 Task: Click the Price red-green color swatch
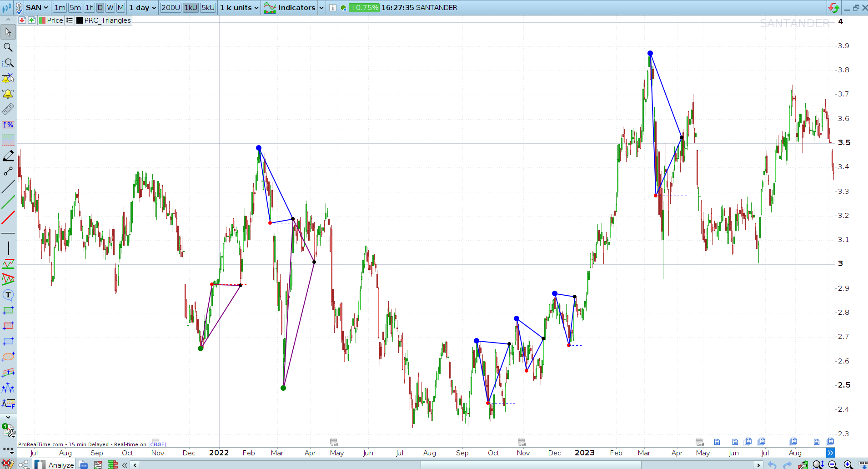click(x=42, y=20)
